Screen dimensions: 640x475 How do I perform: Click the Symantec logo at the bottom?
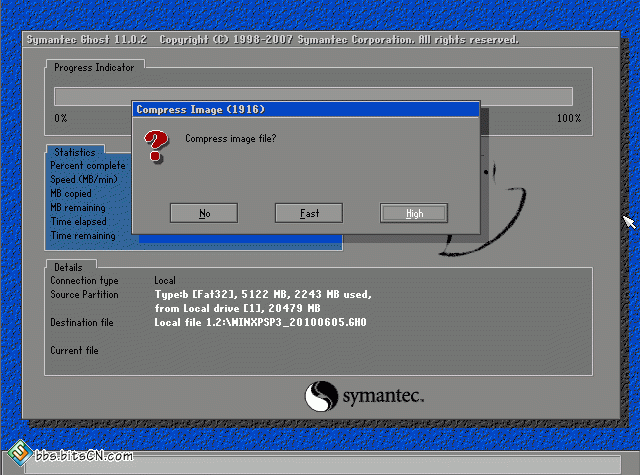pos(364,396)
